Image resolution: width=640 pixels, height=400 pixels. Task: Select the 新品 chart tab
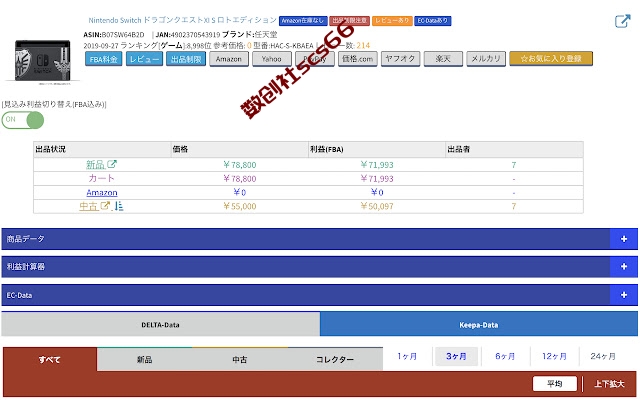[x=144, y=360]
